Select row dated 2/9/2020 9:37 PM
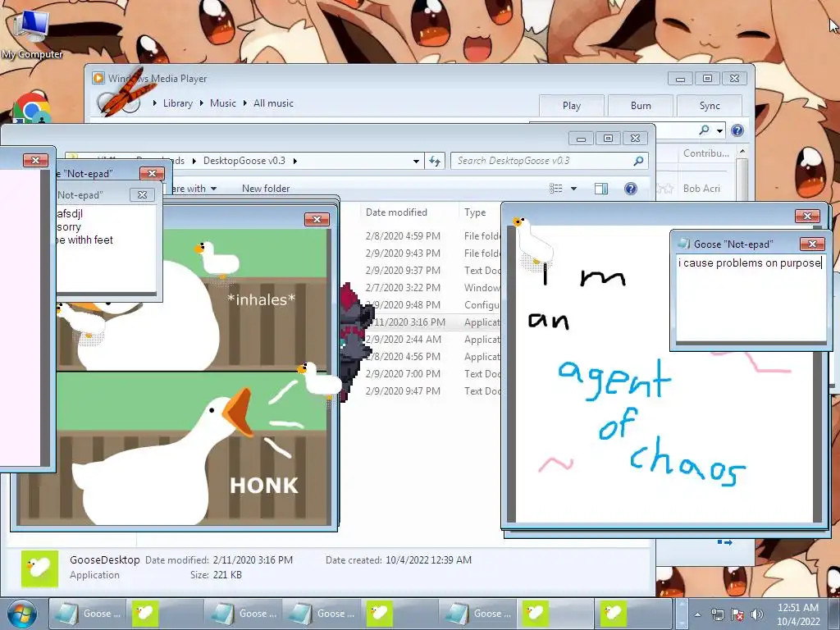This screenshot has height=630, width=840. coord(431,270)
